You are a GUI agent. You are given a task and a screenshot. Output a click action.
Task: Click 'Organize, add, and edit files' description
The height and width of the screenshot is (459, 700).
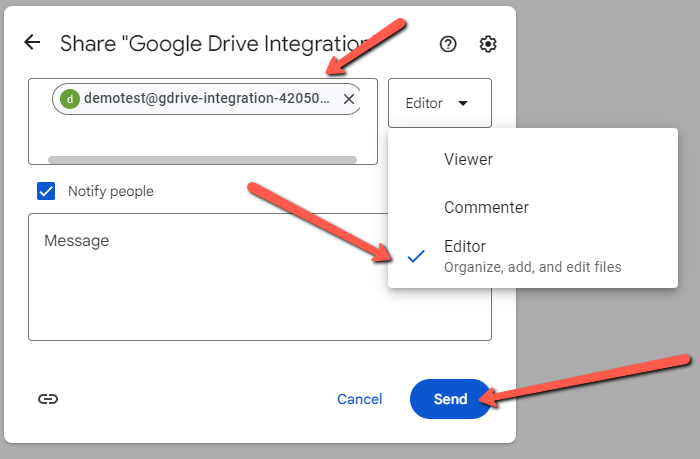[533, 267]
